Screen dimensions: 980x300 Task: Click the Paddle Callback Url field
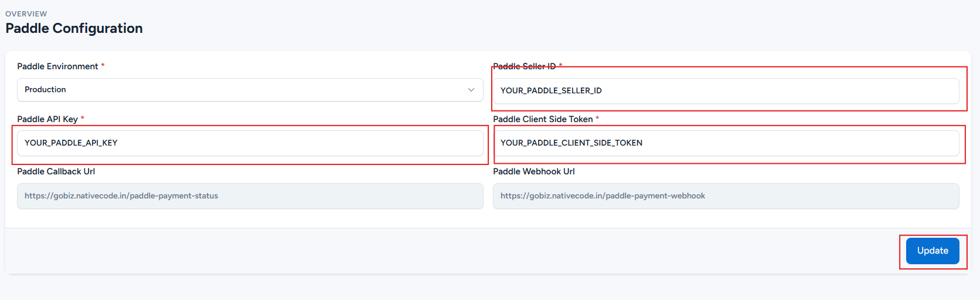250,196
